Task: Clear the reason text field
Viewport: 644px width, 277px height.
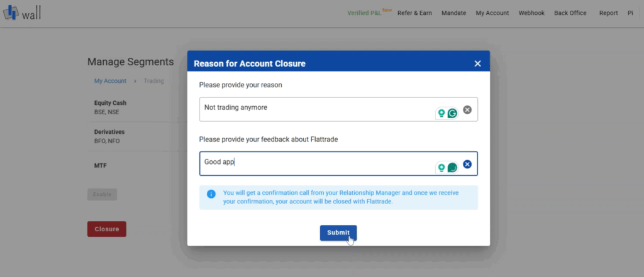Action: click(467, 109)
